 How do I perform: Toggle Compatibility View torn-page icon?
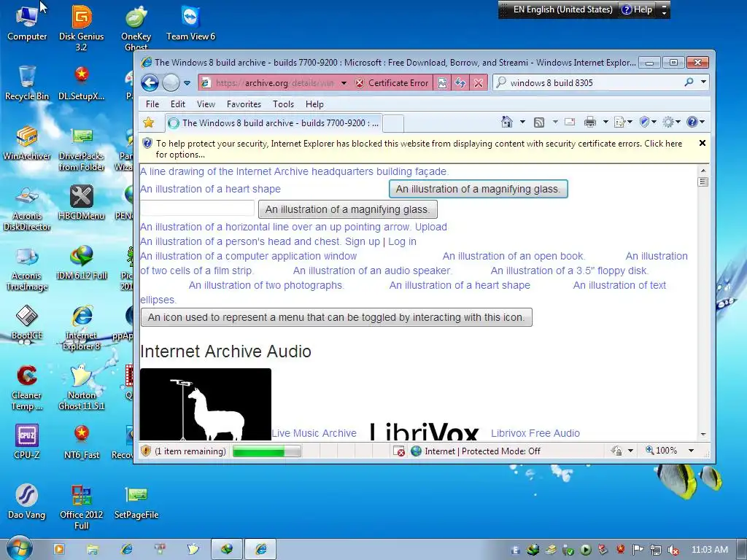442,83
